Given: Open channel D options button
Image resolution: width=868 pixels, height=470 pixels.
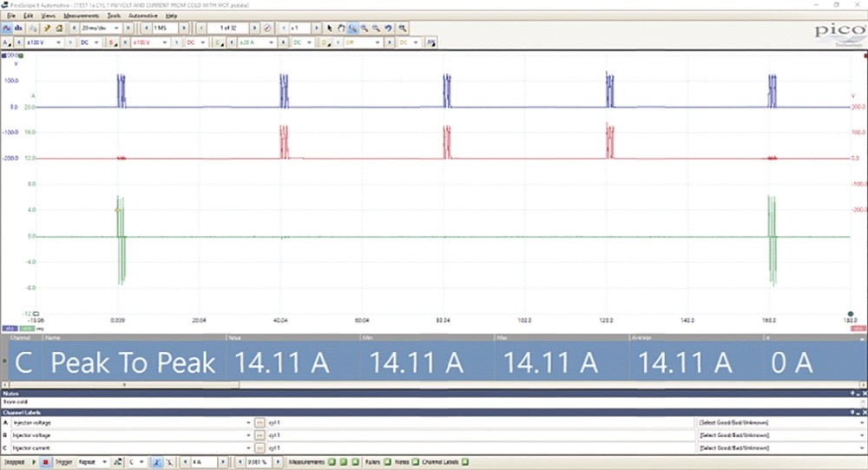Looking at the screenshot, I should [325, 42].
